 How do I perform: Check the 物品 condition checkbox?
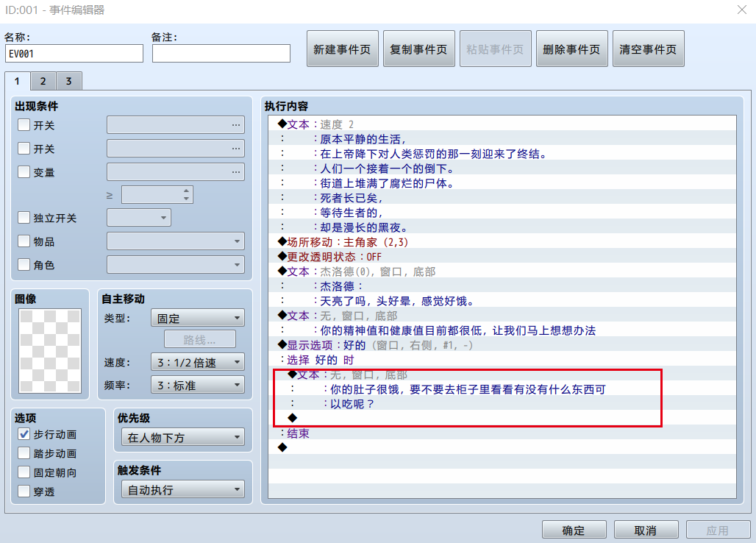point(24,241)
